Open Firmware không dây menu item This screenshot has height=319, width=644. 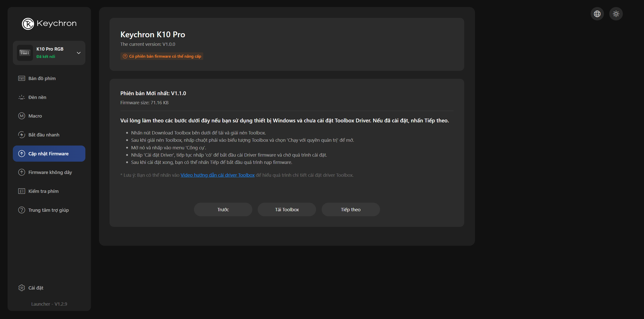pyautogui.click(x=50, y=172)
